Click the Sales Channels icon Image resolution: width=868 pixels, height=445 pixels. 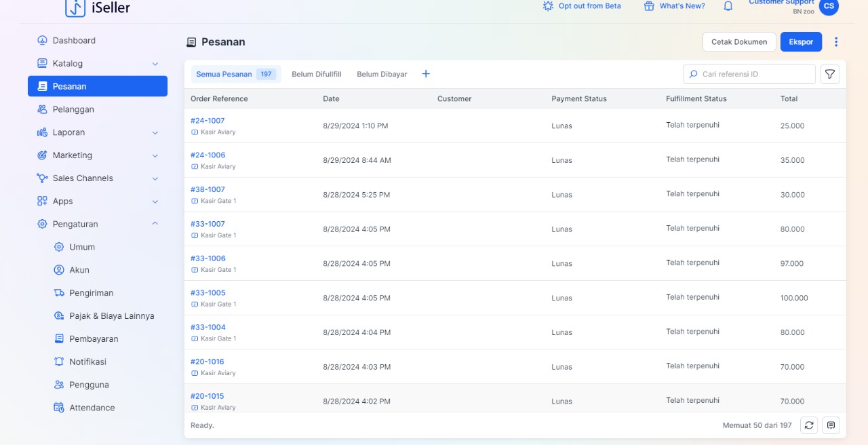point(42,178)
